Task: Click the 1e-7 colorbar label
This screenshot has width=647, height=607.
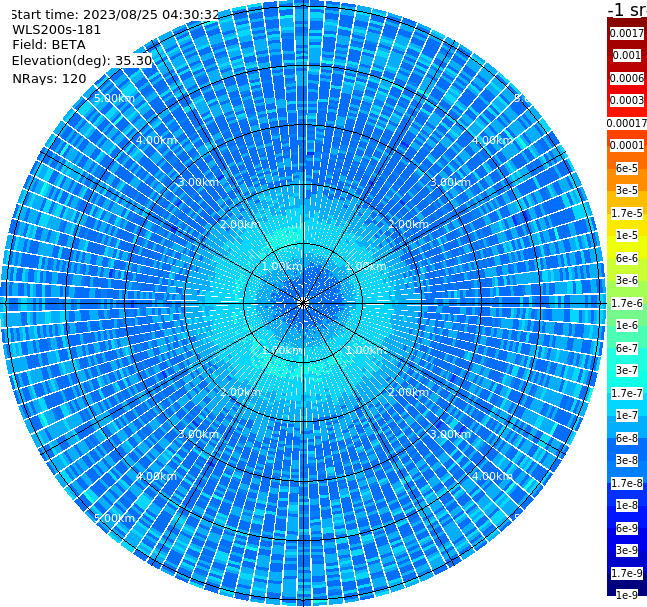Action: coord(627,416)
